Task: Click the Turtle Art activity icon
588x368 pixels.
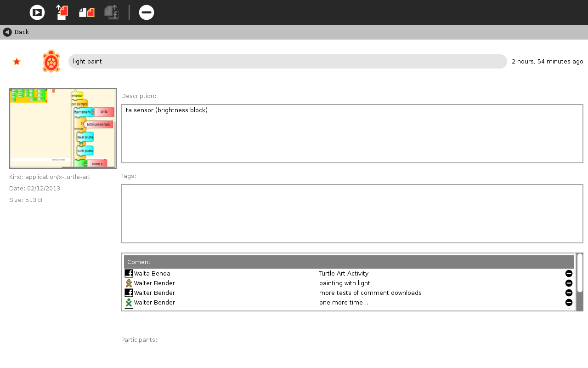Action: coord(51,62)
